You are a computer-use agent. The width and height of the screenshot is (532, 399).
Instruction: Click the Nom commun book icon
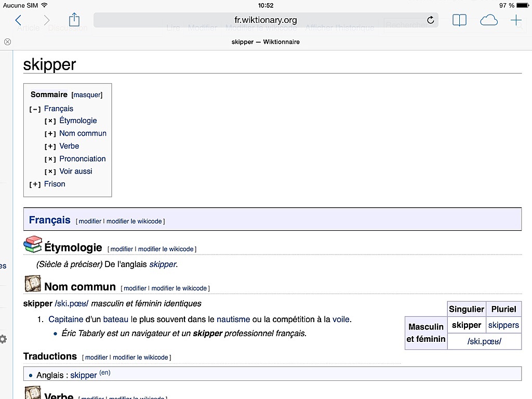[33, 284]
